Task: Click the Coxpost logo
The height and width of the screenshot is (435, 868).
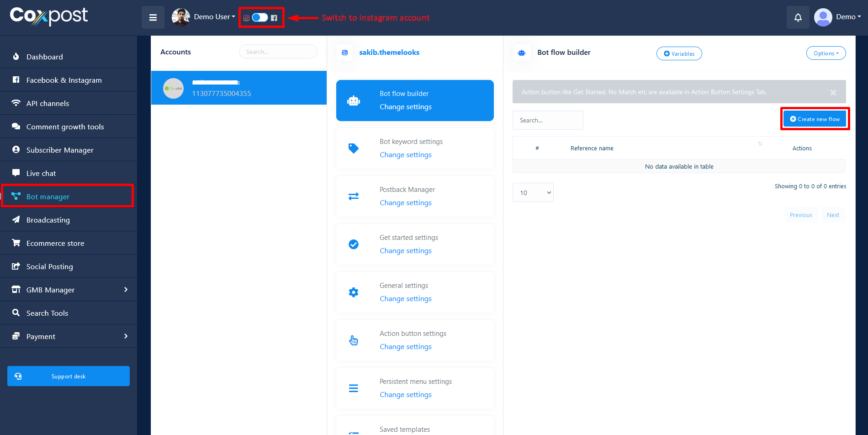Action: [x=49, y=16]
